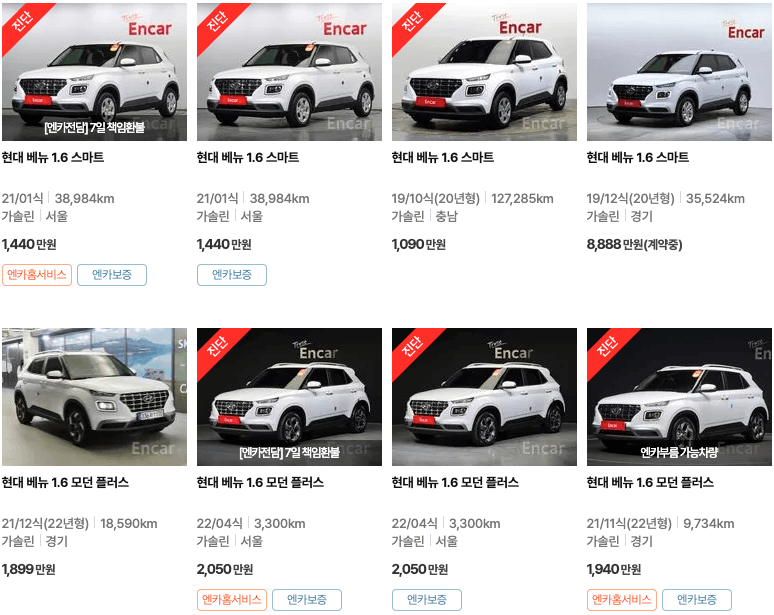Click the 진단 ribbon on the 9,734km car photo
This screenshot has width=774, height=615.
click(x=606, y=346)
